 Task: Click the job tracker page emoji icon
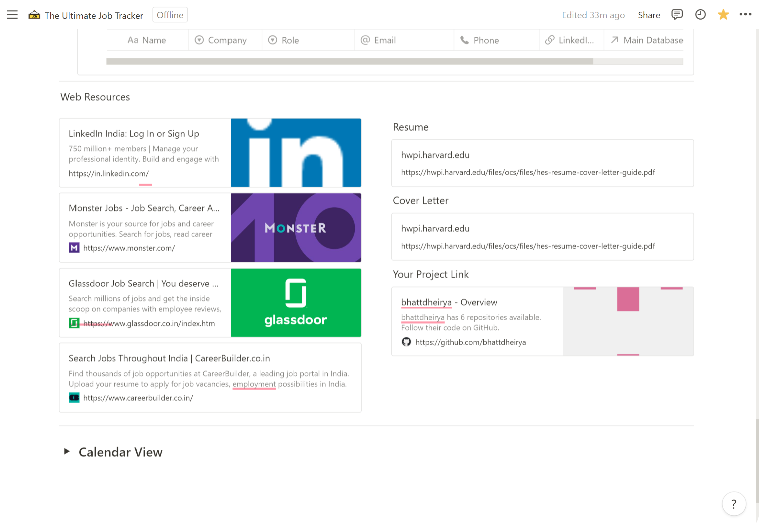click(x=34, y=15)
